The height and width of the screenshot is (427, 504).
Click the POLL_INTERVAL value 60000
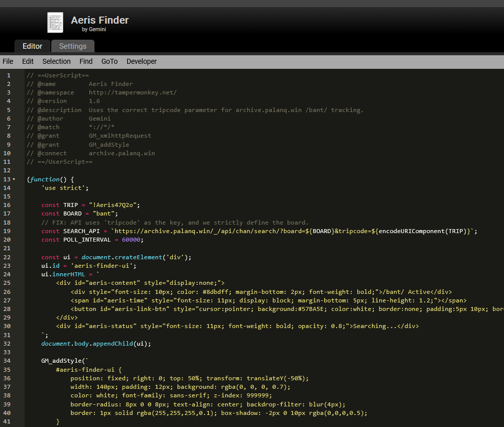[131, 240]
